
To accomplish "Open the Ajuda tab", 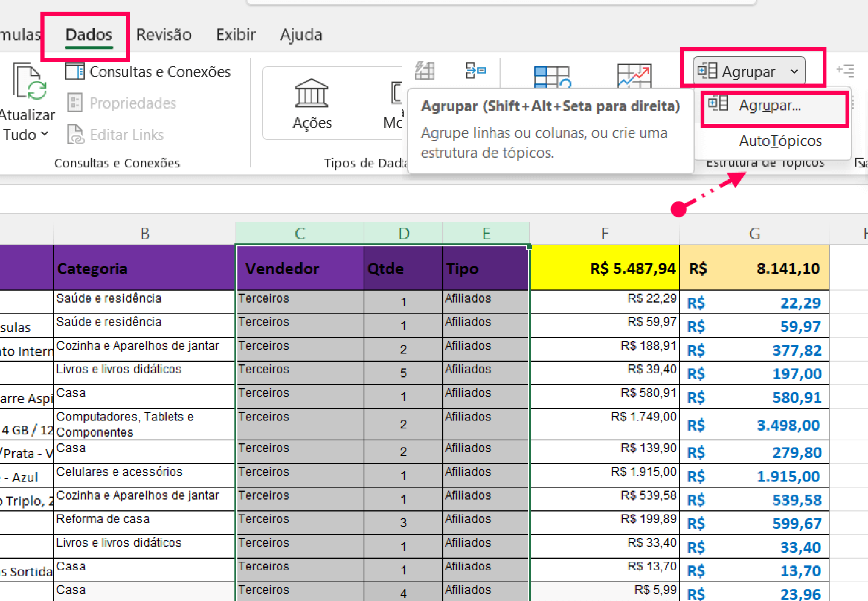I will pos(301,35).
